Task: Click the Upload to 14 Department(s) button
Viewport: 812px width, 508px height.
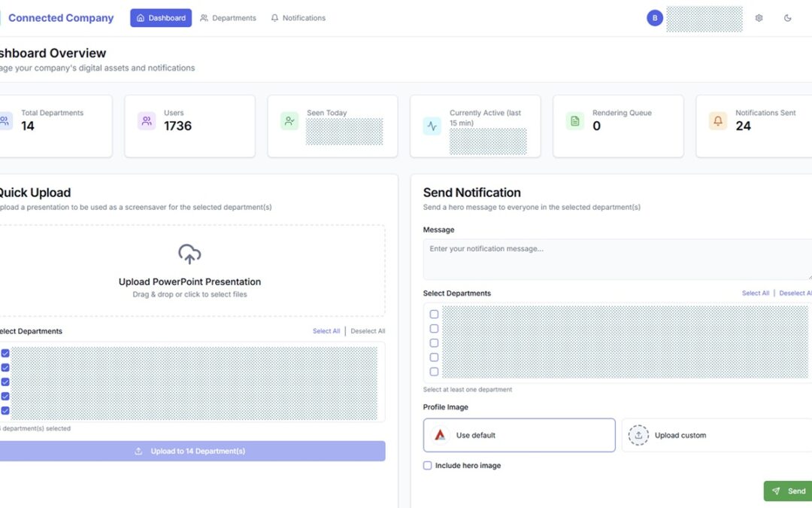Action: [x=189, y=451]
